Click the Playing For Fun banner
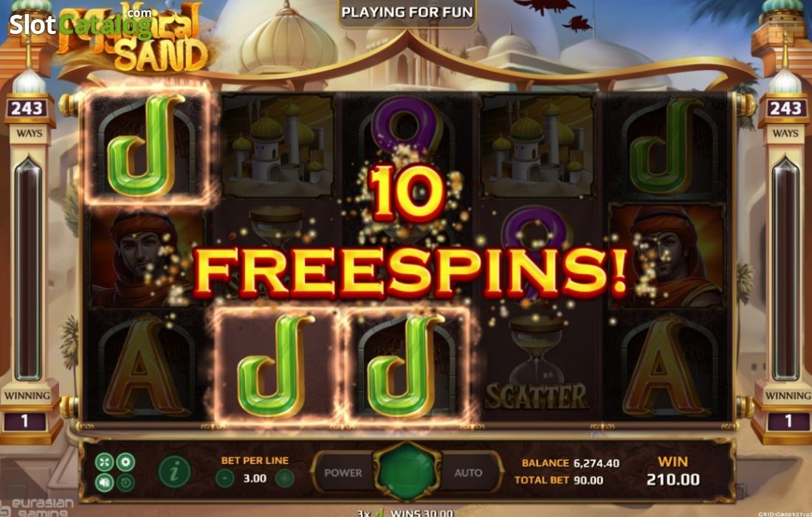 (x=407, y=13)
